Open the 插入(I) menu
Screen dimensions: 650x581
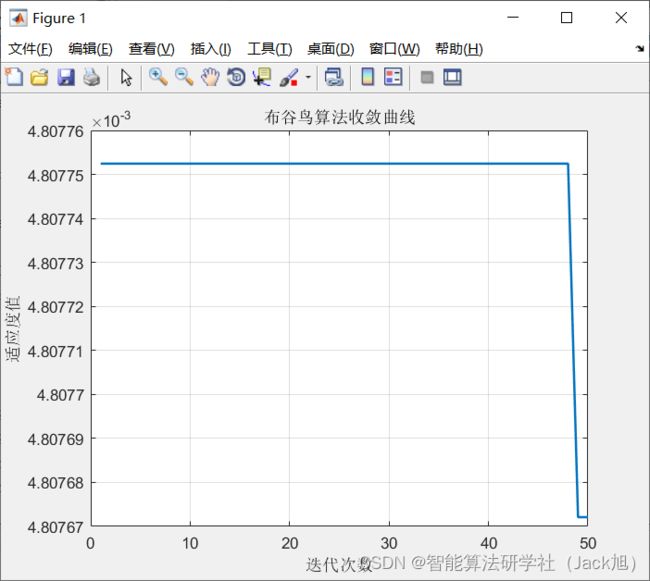[x=210, y=49]
